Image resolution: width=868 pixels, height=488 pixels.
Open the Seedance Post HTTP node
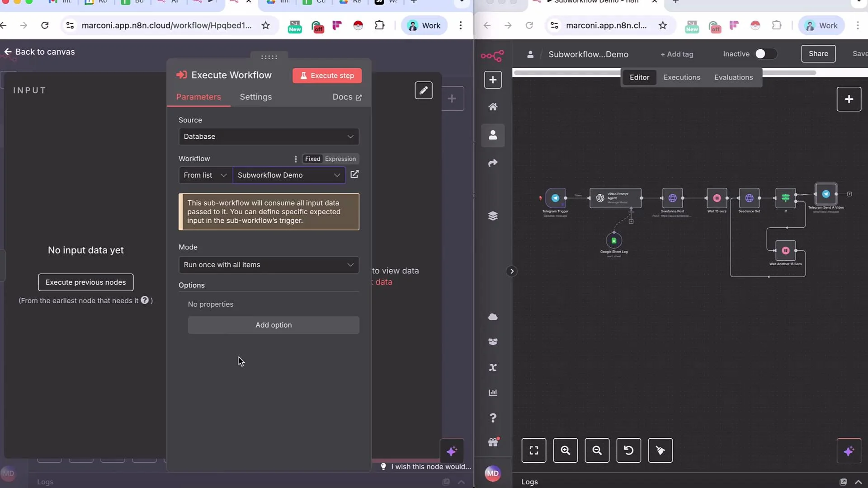point(672,198)
